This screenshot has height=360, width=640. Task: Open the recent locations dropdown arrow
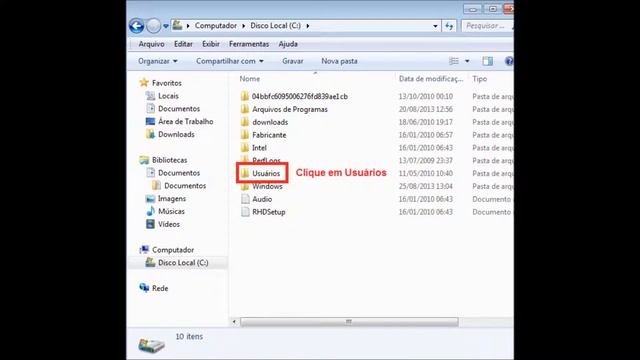point(166,26)
